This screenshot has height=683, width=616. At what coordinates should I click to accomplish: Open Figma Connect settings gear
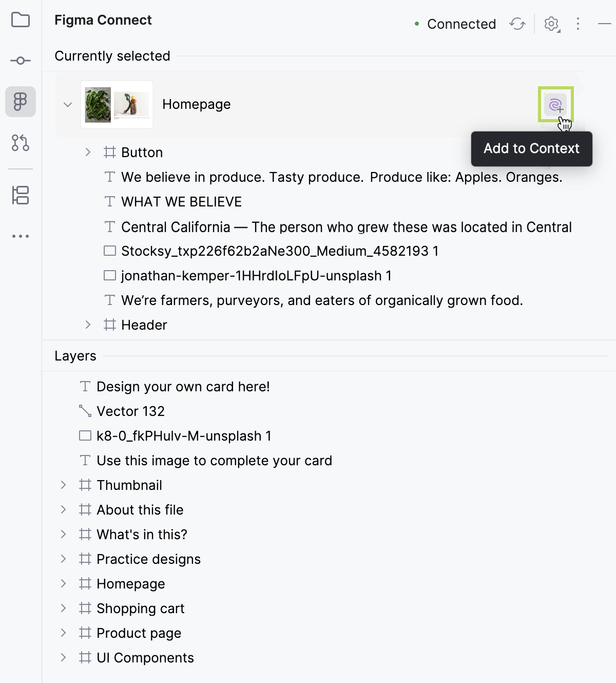click(552, 24)
